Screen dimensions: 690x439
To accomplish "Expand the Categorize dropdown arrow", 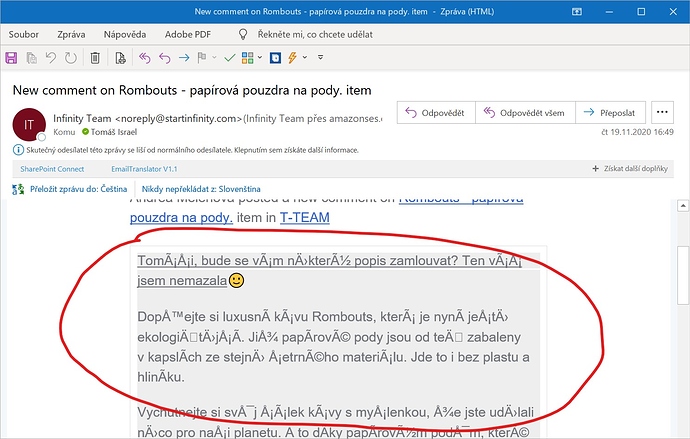I will [260, 57].
